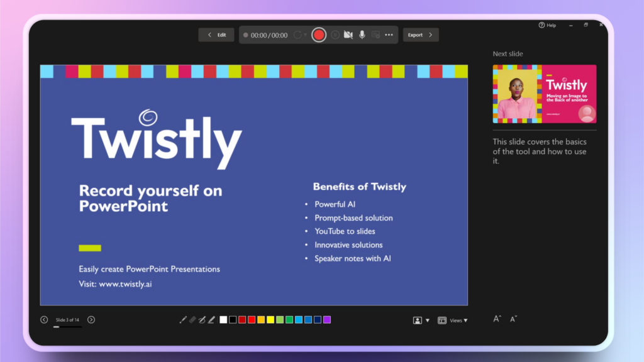Image resolution: width=644 pixels, height=362 pixels.
Task: Pick the yellow ink color
Action: [270, 320]
